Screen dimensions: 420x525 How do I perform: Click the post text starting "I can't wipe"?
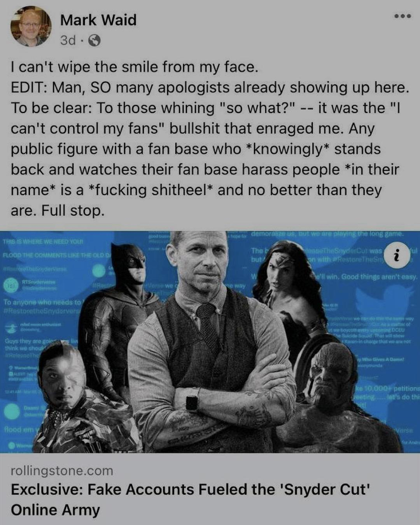(135, 67)
